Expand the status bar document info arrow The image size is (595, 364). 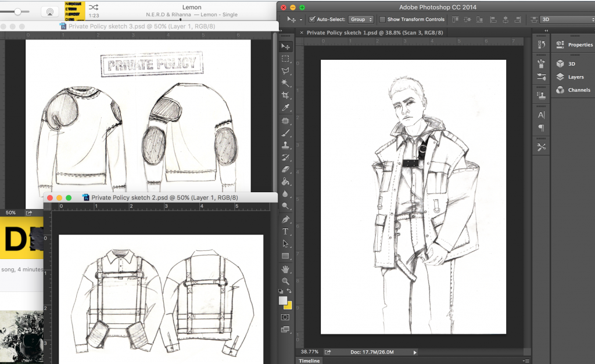(414, 352)
